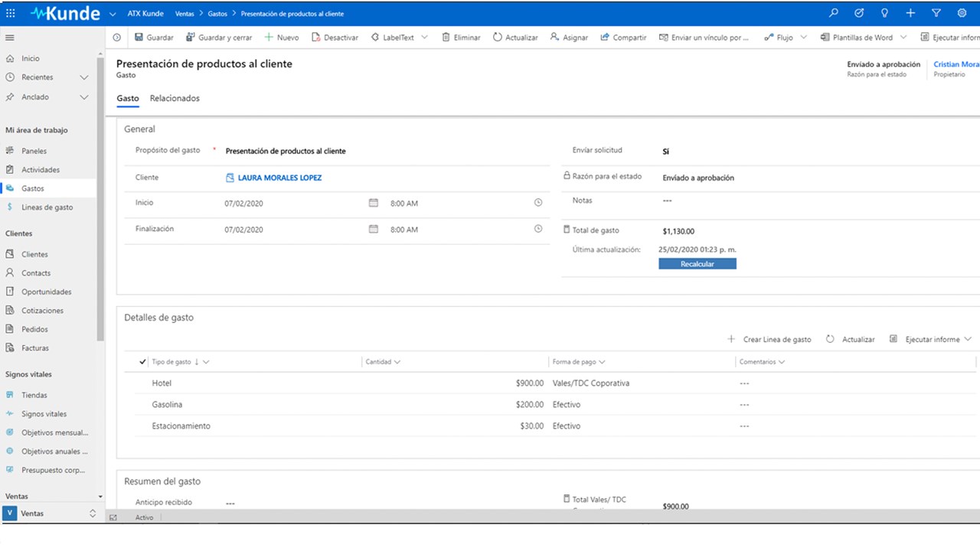Expand the Anclado section chevron

(x=84, y=97)
